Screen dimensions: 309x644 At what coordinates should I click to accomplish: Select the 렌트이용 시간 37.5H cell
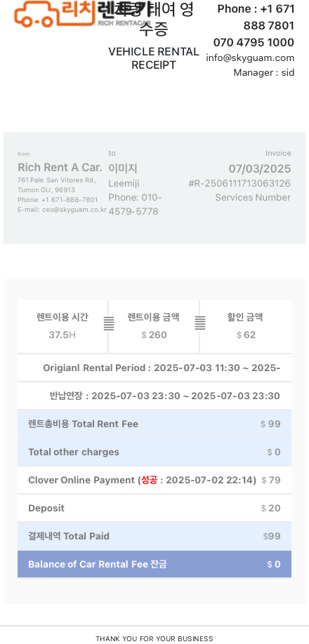(x=63, y=326)
